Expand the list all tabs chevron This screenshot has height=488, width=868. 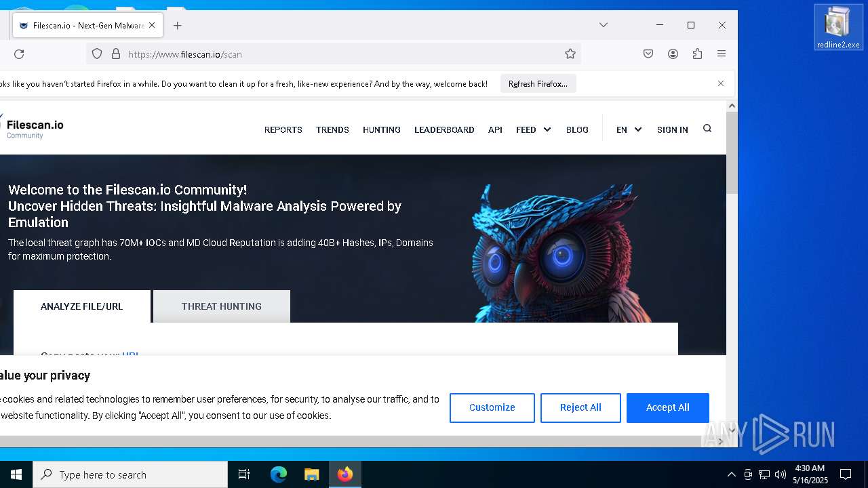[603, 25]
